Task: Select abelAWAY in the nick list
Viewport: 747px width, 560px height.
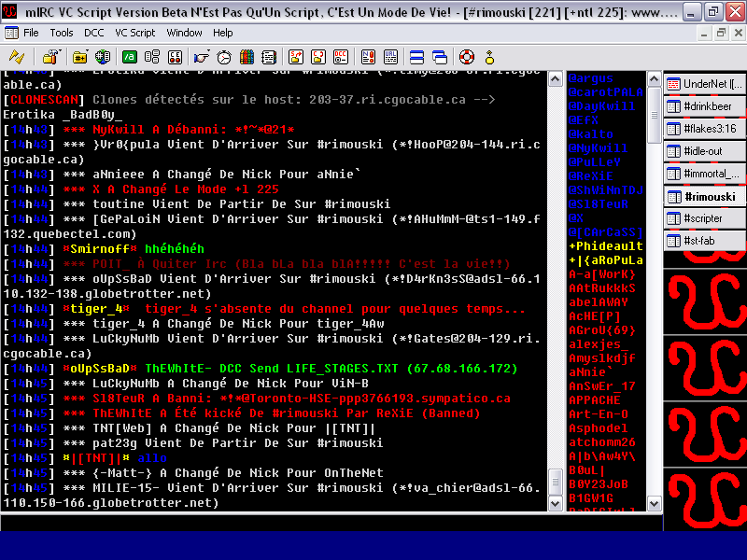Action: [x=599, y=301]
